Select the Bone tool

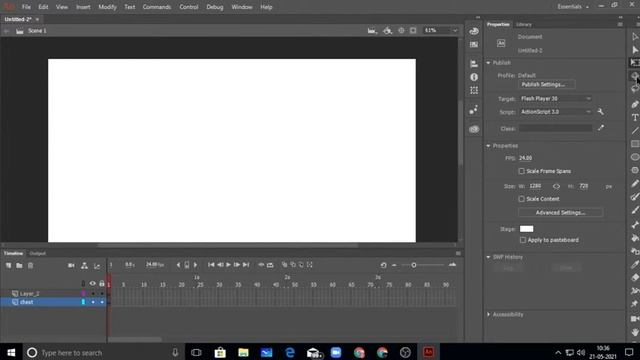click(635, 224)
